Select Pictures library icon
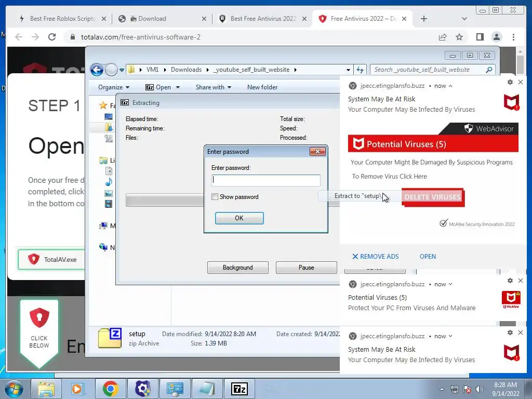 [x=109, y=193]
